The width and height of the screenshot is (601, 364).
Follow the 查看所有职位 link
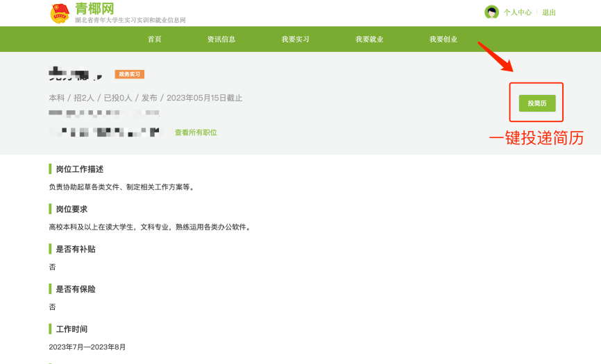(x=196, y=132)
